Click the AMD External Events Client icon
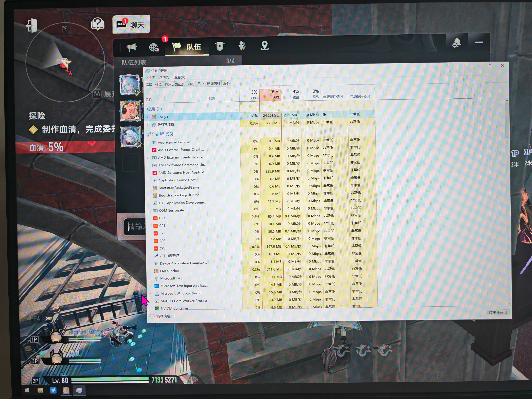532x399 pixels. (x=154, y=150)
